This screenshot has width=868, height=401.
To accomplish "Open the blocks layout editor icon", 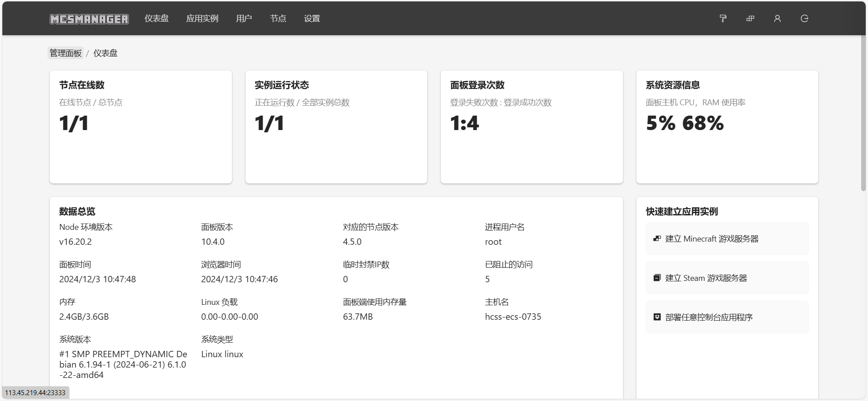I will (750, 19).
